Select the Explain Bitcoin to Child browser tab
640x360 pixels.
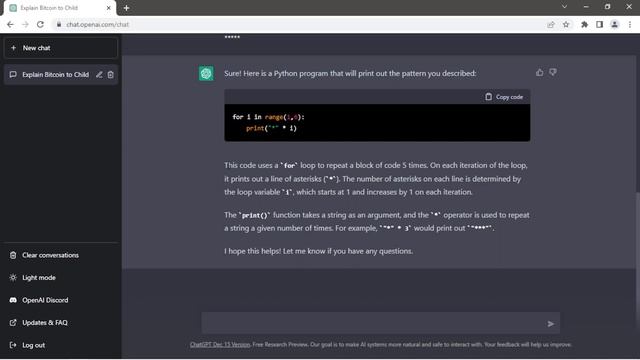pos(60,8)
